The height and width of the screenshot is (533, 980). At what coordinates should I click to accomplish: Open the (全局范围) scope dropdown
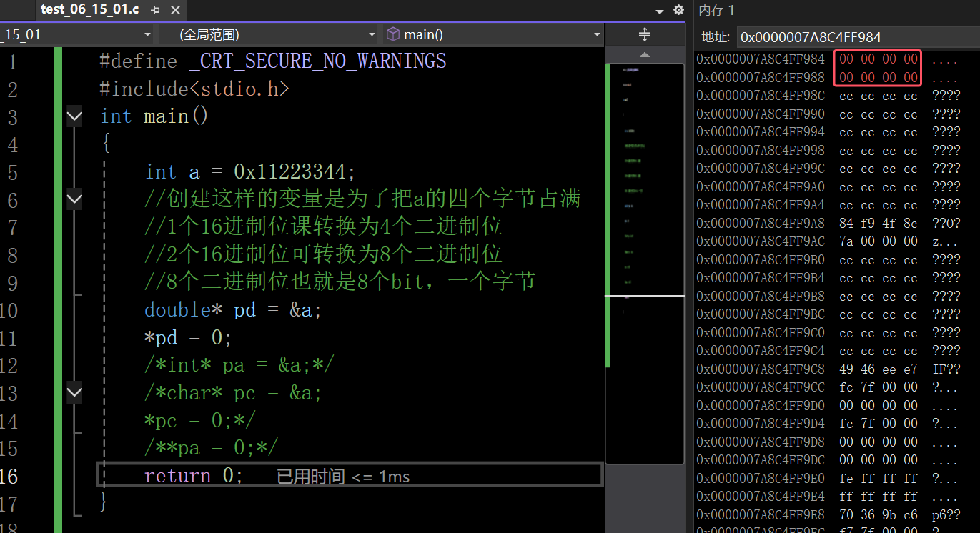click(x=268, y=34)
